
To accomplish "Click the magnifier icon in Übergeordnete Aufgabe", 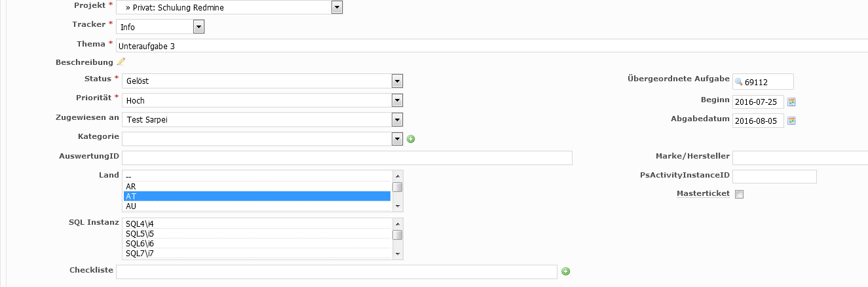I will (x=739, y=82).
